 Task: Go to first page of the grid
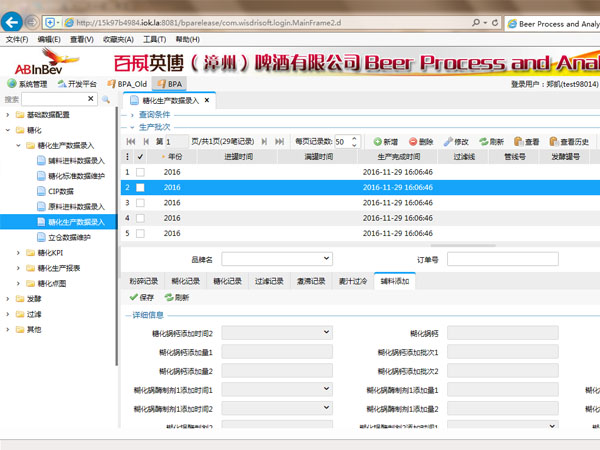pos(130,143)
